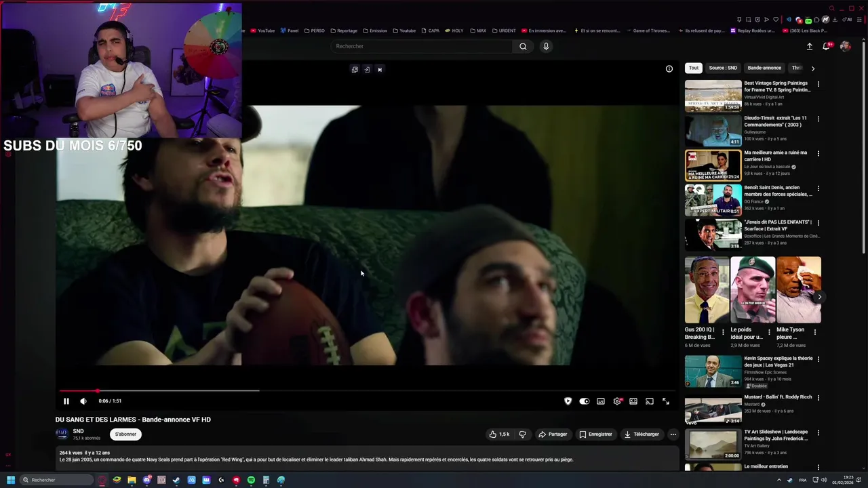Select the Source : SND filter chip
Image resolution: width=868 pixels, height=488 pixels.
click(x=723, y=68)
